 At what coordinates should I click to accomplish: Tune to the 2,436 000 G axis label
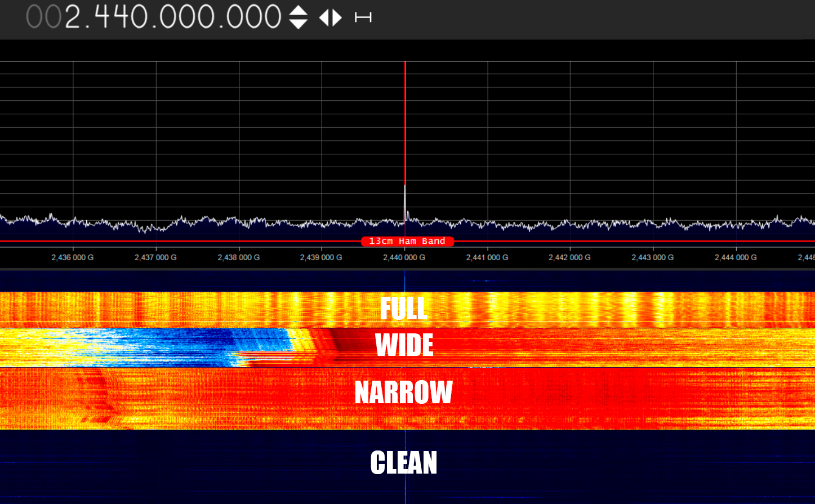(73, 257)
